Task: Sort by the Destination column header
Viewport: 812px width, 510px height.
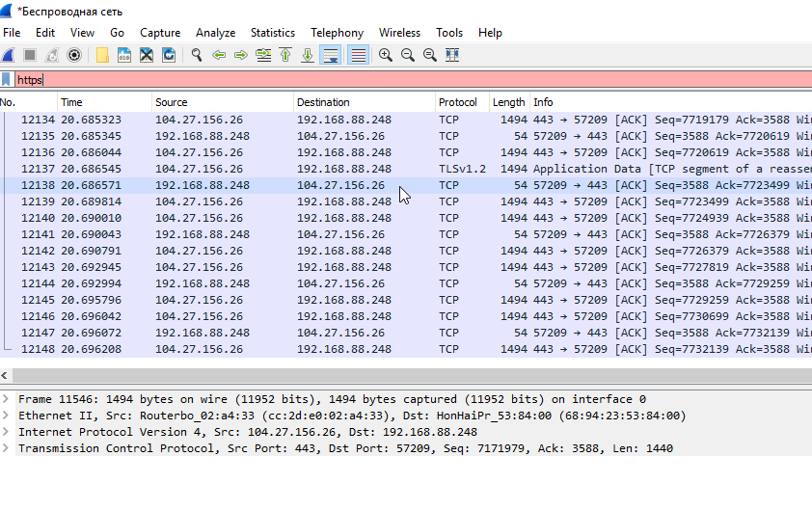Action: (365, 102)
